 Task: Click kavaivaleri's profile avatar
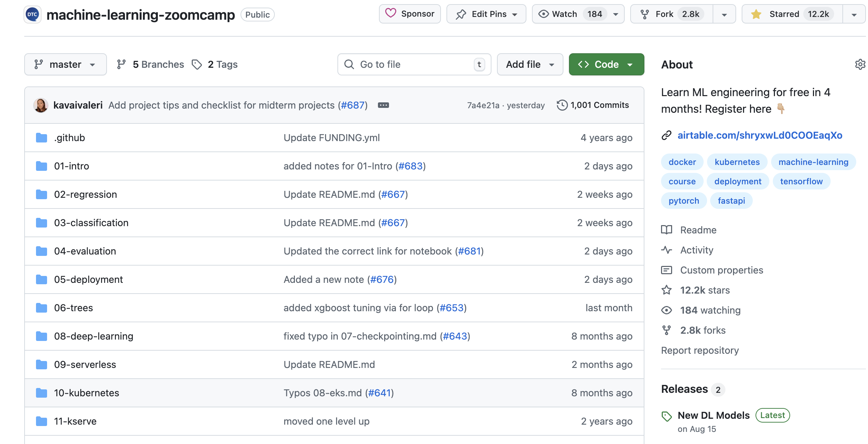point(41,105)
